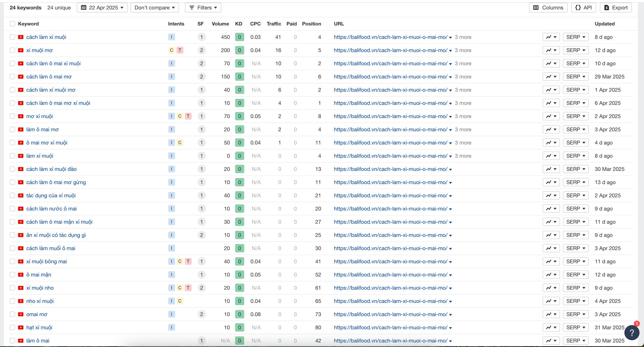Tick the select-all keywords checkbox in header
This screenshot has height=347, width=644.
12,24
